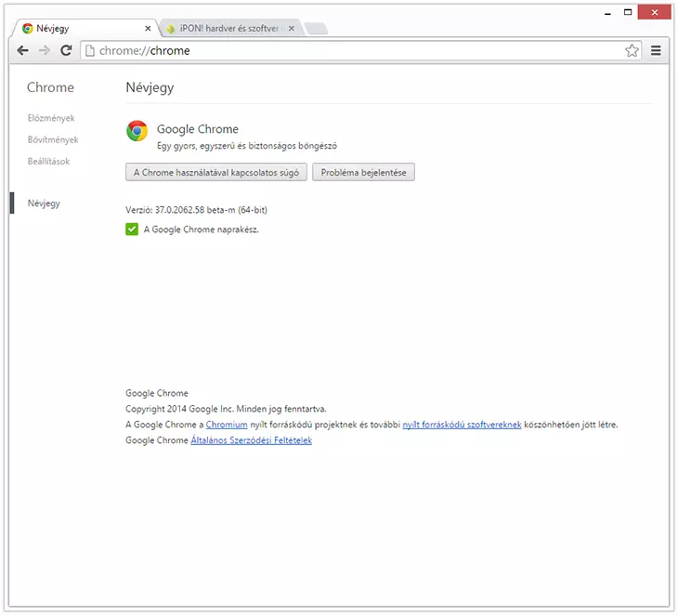
Task: Maximize the Chrome window
Action: click(x=628, y=13)
